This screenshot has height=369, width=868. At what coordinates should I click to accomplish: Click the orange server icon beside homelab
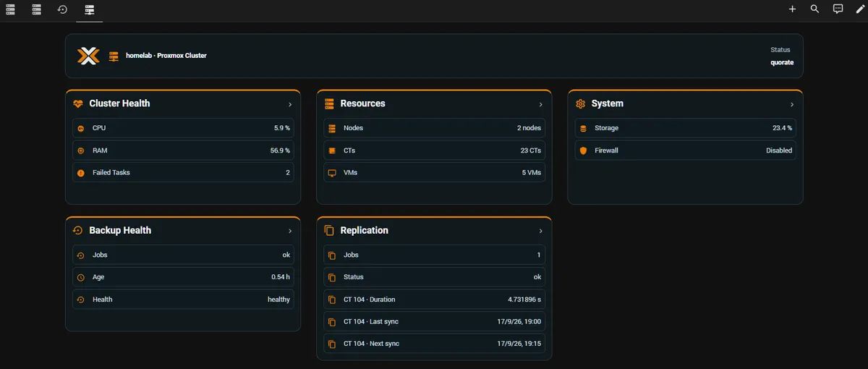(x=114, y=56)
